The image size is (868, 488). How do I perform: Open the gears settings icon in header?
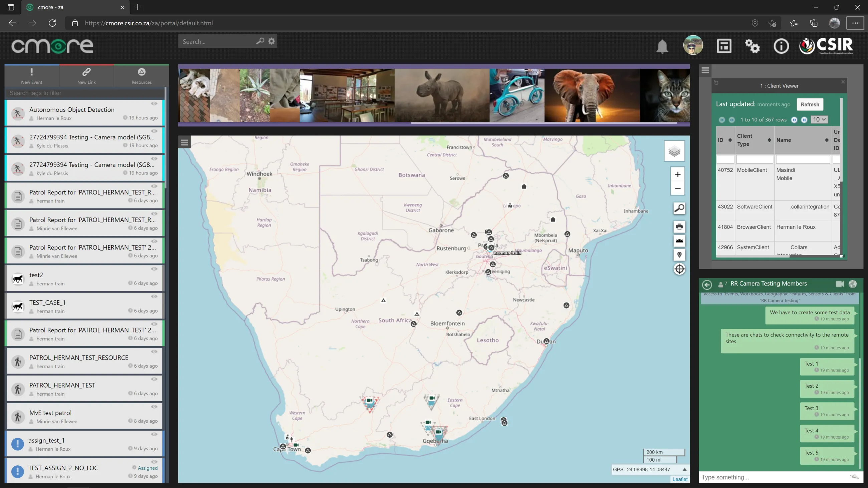pos(752,46)
